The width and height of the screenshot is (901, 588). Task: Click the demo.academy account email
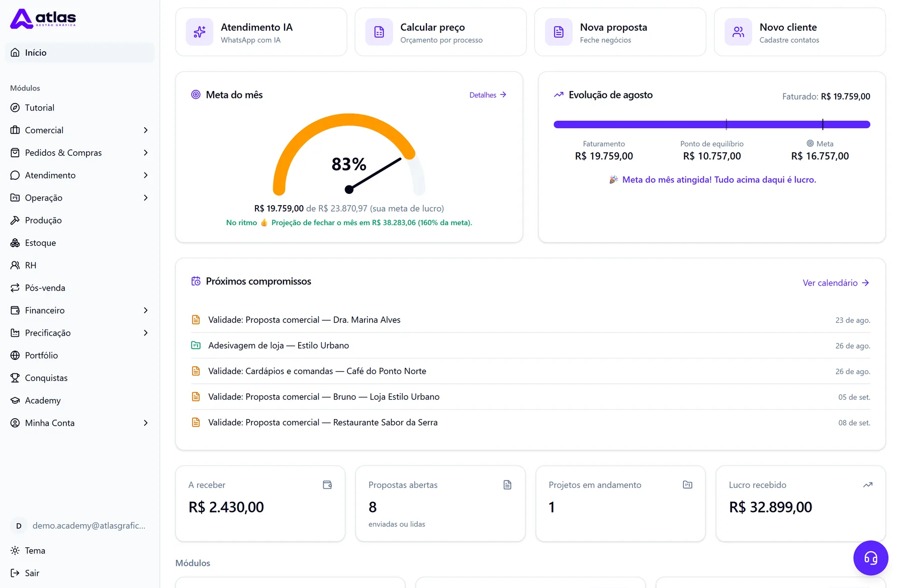click(89, 526)
